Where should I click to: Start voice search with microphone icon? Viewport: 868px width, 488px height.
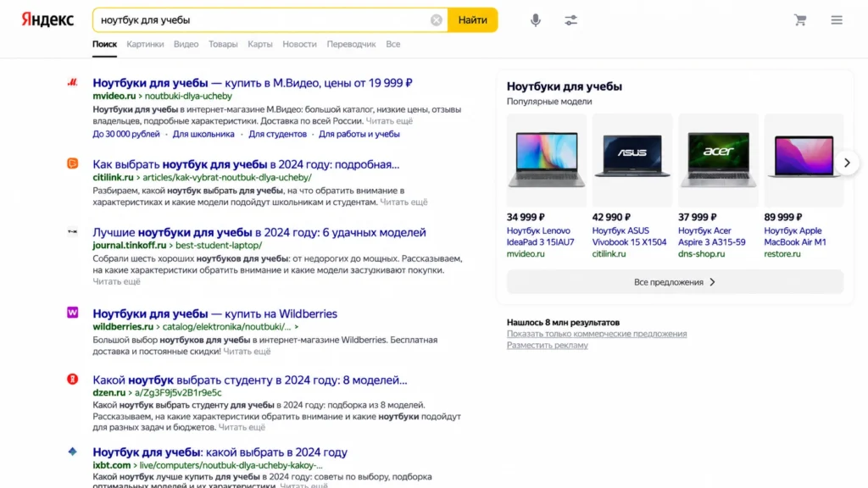[x=536, y=20]
